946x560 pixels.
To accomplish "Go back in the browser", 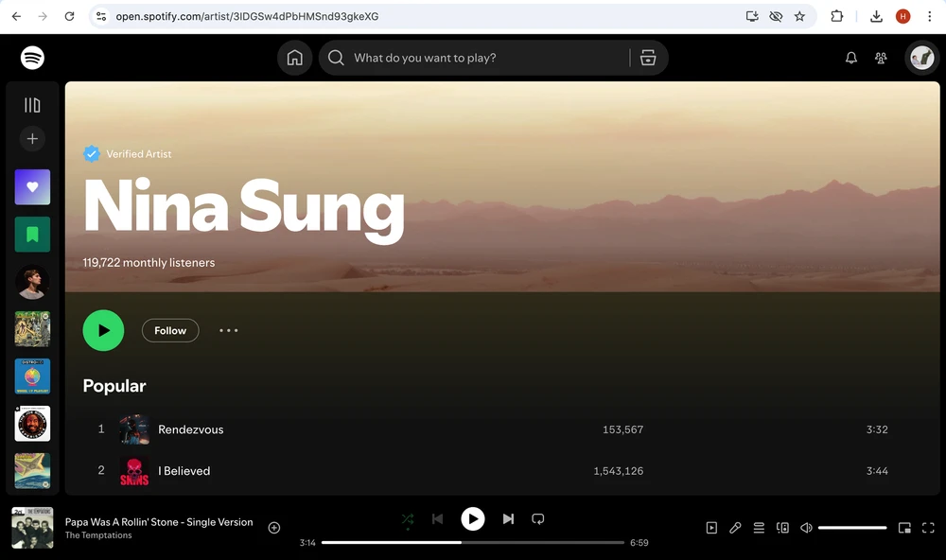I will 16,16.
